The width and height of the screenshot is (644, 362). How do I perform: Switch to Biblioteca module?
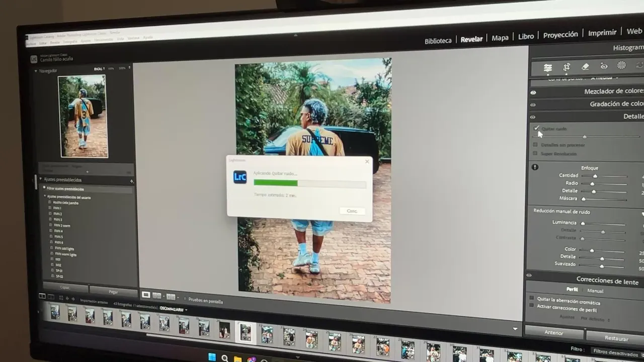point(438,41)
